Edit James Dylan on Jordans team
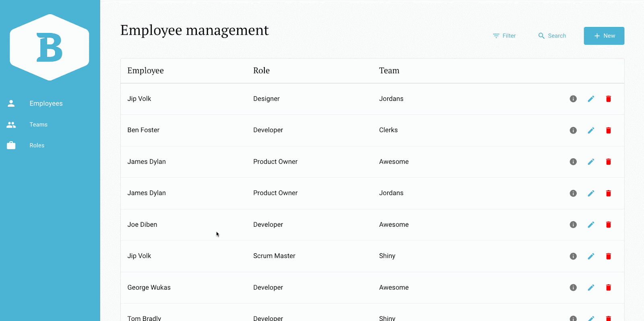 591,193
